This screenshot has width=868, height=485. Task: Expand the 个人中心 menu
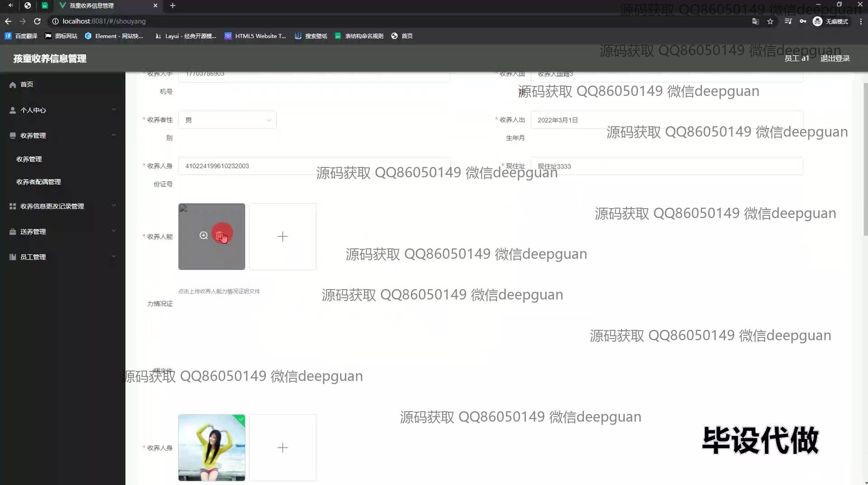coord(113,109)
